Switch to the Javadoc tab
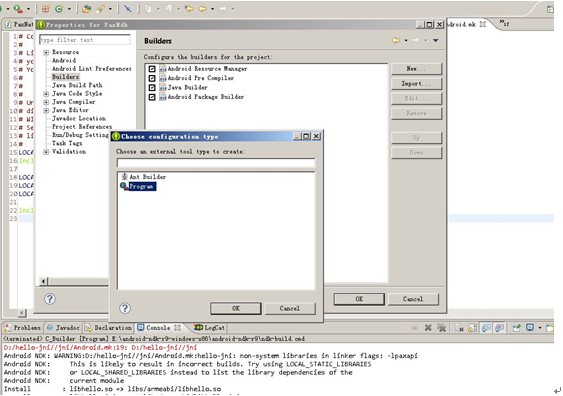The width and height of the screenshot is (563, 396). click(x=63, y=327)
